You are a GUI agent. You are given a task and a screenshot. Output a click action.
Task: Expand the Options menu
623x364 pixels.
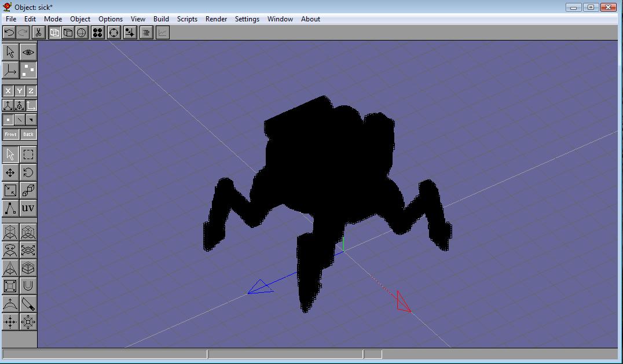[110, 19]
